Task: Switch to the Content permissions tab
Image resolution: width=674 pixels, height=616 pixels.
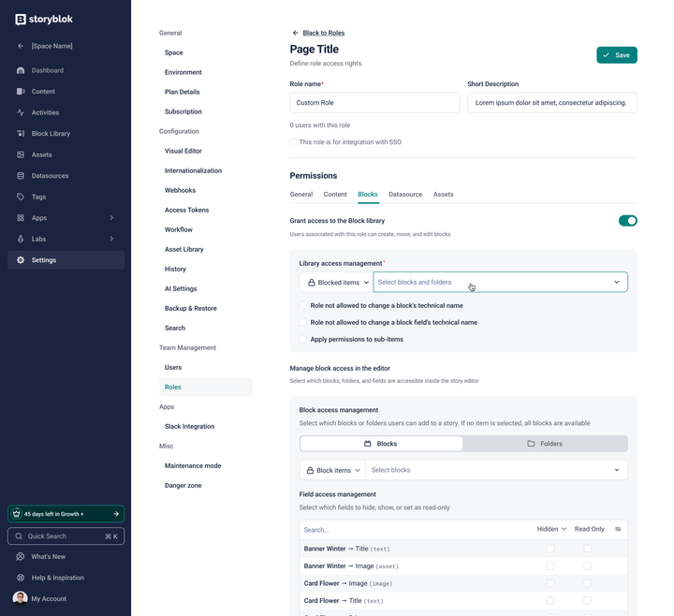Action: pos(335,195)
